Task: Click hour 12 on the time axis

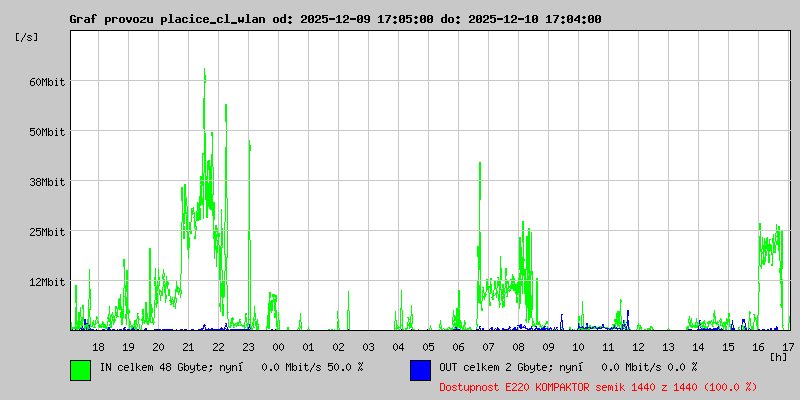Action: 638,346
